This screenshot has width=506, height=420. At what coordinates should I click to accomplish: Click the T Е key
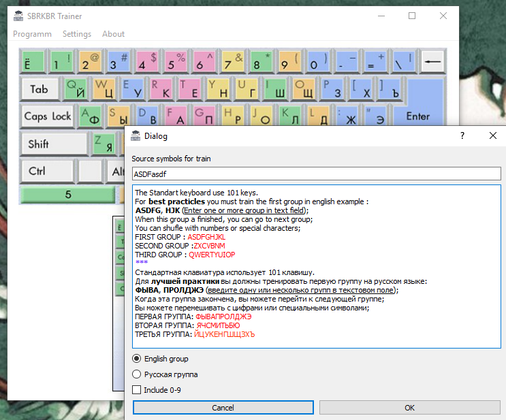tap(189, 88)
